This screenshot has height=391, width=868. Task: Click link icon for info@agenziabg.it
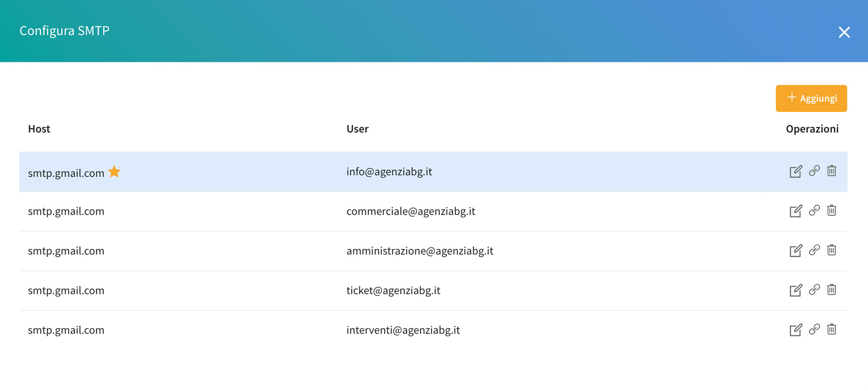coord(814,171)
